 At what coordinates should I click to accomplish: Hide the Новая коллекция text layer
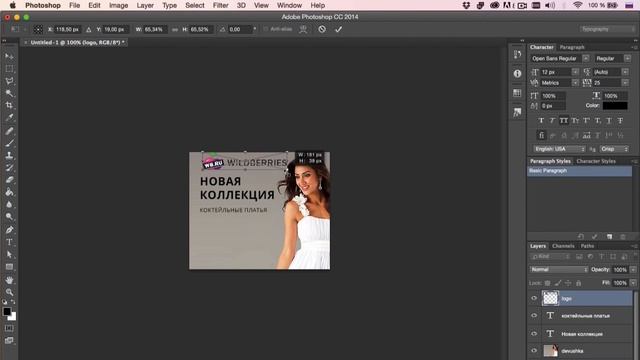pos(534,333)
